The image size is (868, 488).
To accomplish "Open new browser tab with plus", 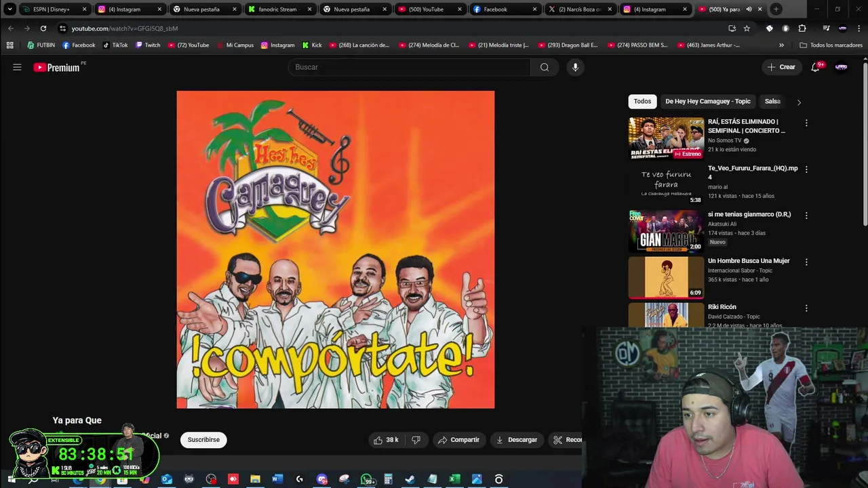I will pyautogui.click(x=776, y=9).
